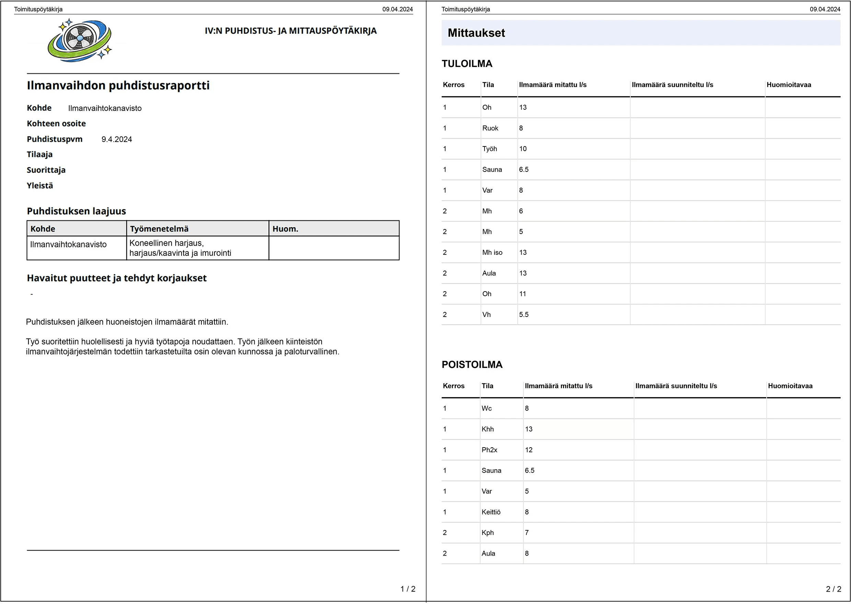This screenshot has height=616, width=851.
Task: Select the heading 'Ilmanvaihdon puhdistusraportti'
Action: (x=118, y=85)
